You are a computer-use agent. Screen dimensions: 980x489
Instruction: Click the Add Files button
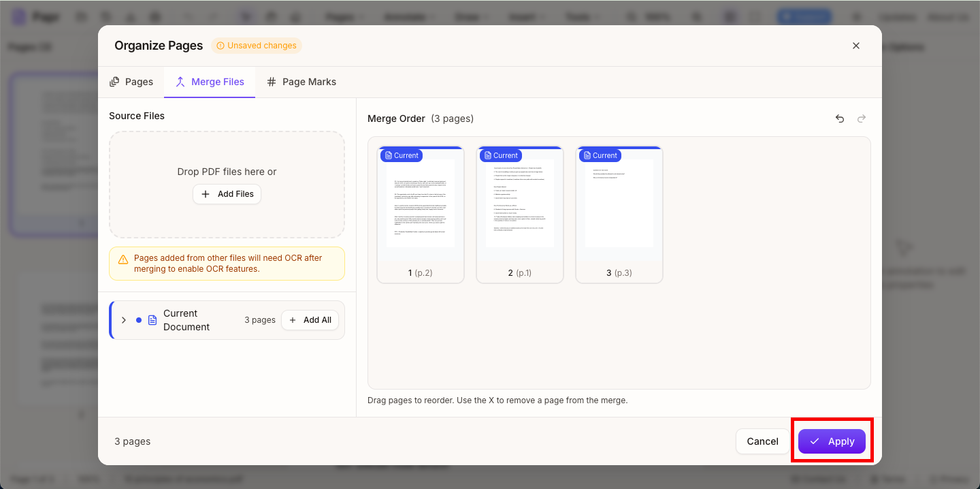click(x=227, y=194)
